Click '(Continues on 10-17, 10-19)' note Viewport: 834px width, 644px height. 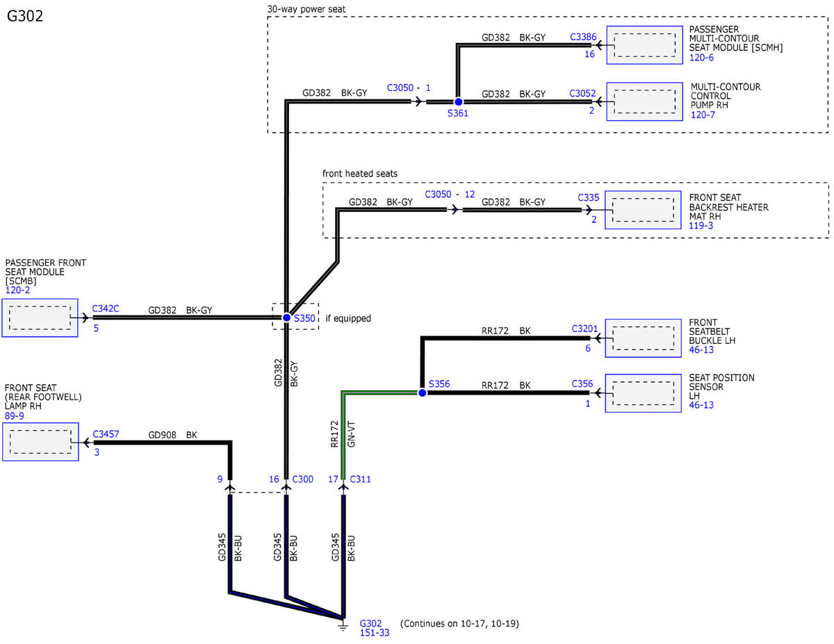click(460, 624)
